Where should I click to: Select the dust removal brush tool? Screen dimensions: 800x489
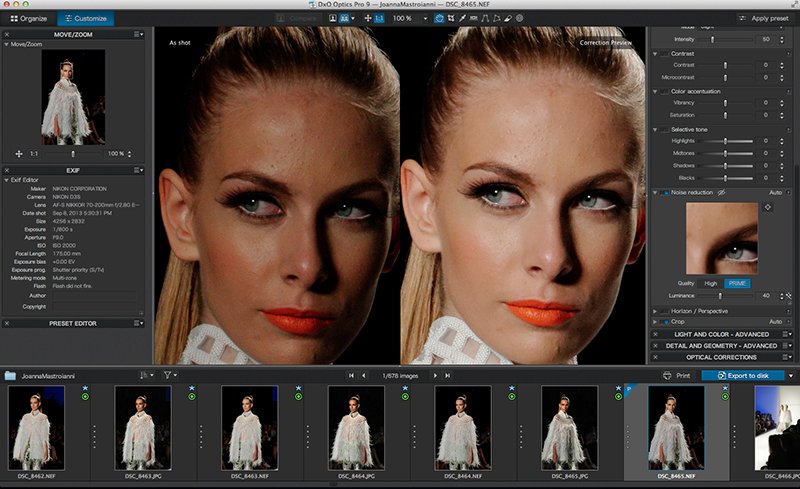click(508, 18)
